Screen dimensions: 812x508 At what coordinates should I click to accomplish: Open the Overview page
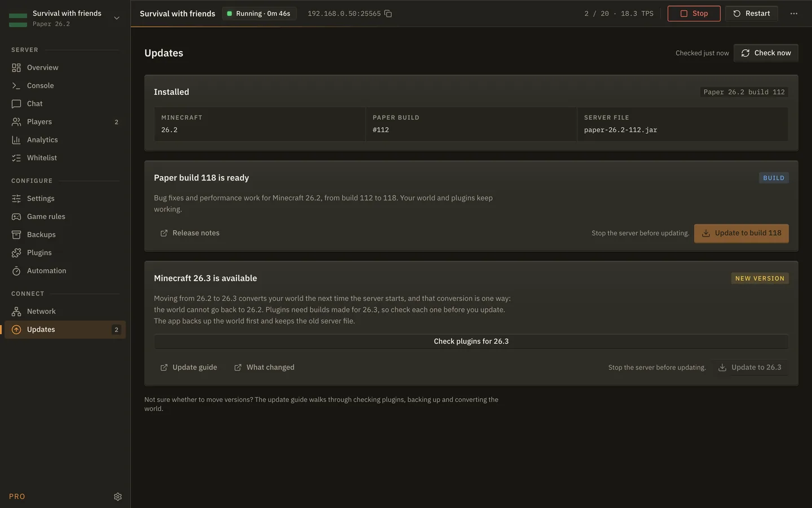[x=65, y=68]
